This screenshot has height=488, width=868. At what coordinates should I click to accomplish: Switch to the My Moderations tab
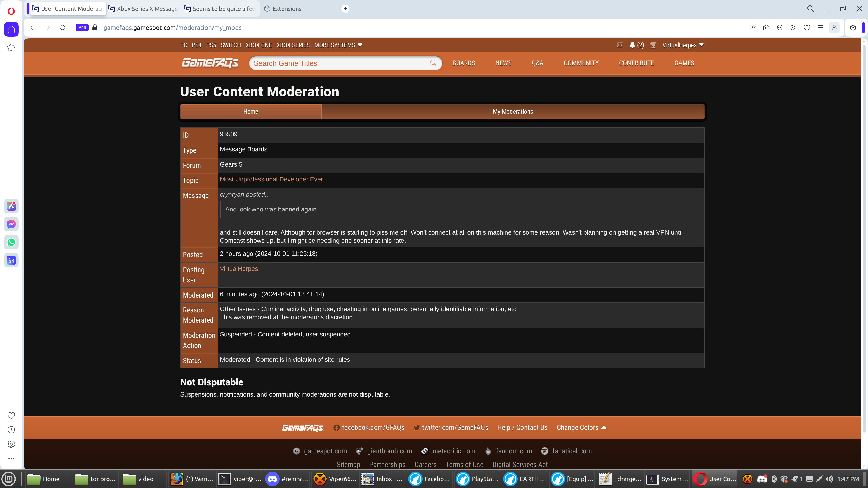click(512, 111)
